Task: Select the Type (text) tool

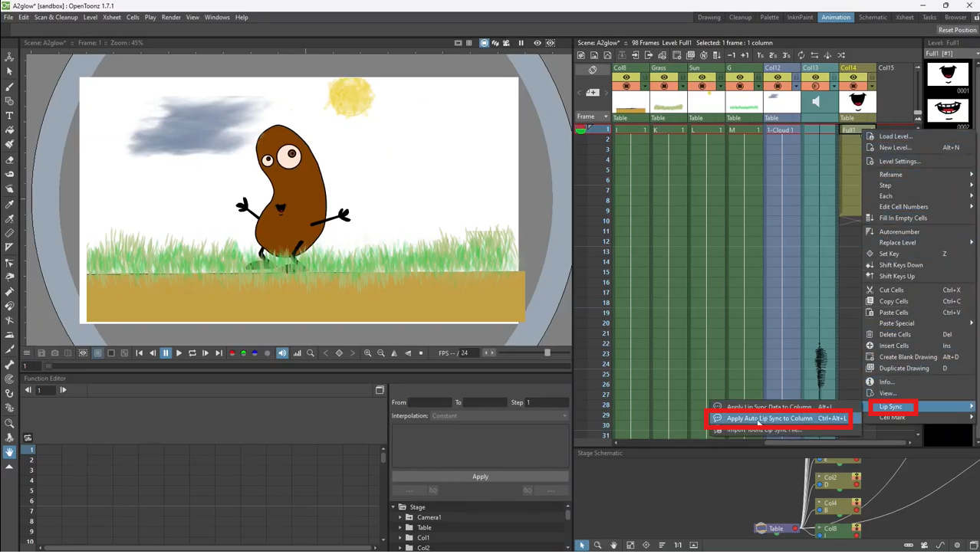Action: tap(9, 116)
